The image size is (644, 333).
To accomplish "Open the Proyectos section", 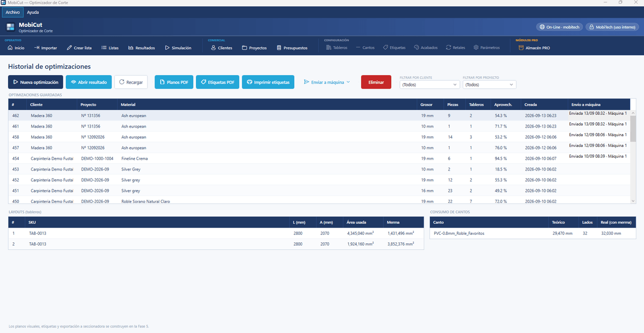I will (254, 48).
